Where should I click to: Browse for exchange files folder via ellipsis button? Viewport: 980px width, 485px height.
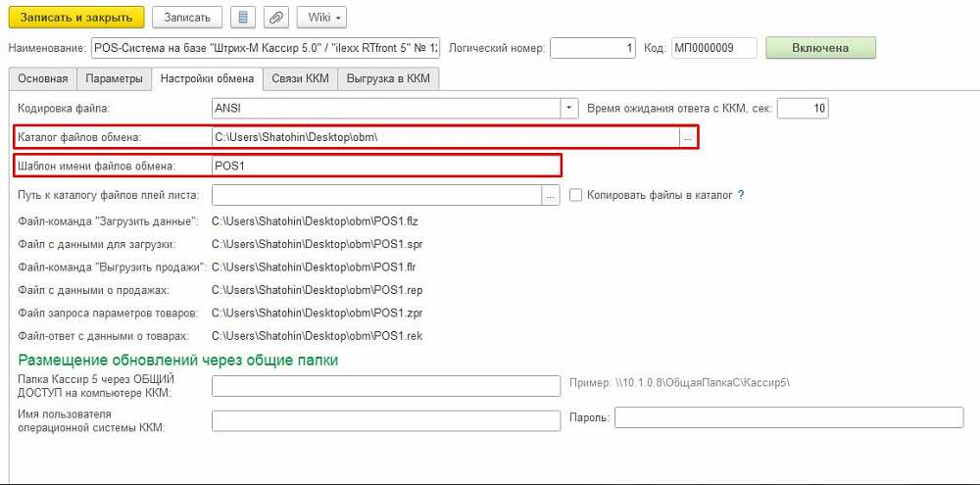pyautogui.click(x=688, y=138)
